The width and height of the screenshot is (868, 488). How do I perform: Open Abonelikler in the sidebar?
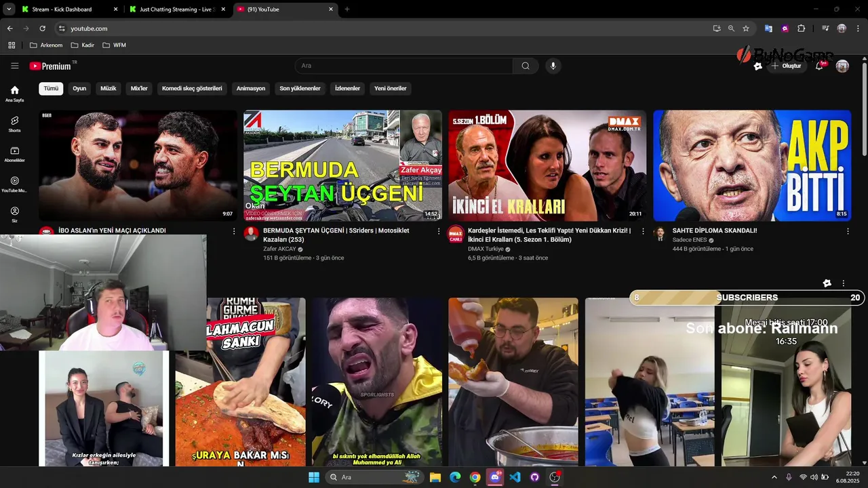[14, 155]
